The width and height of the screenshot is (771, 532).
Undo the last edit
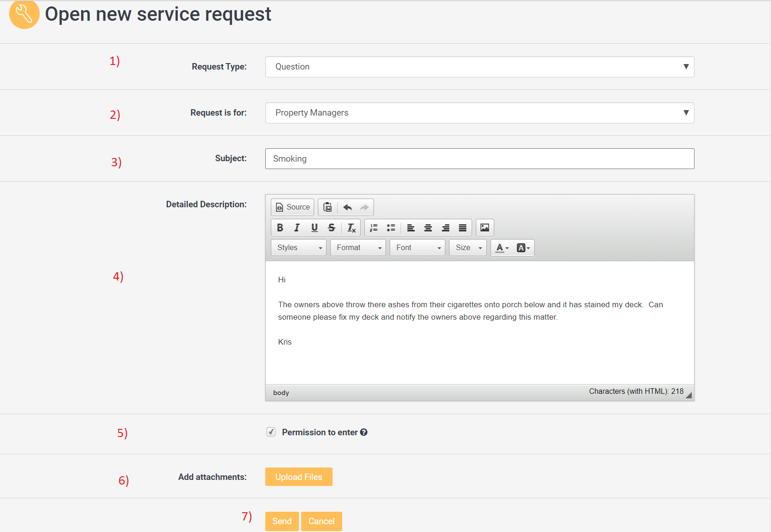click(347, 207)
